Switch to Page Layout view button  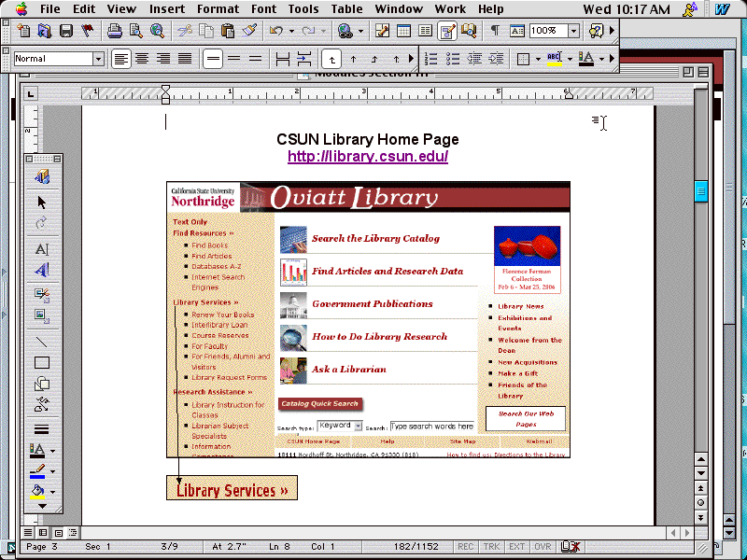(58, 532)
